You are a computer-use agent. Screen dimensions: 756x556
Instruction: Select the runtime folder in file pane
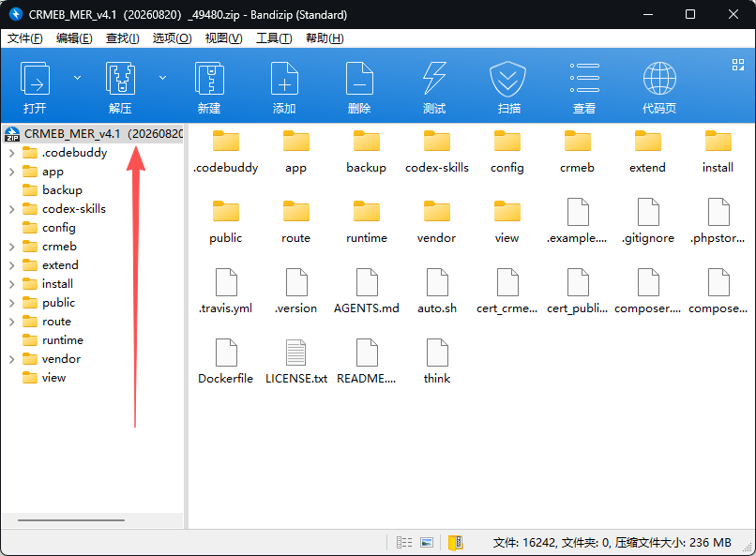pyautogui.click(x=367, y=222)
